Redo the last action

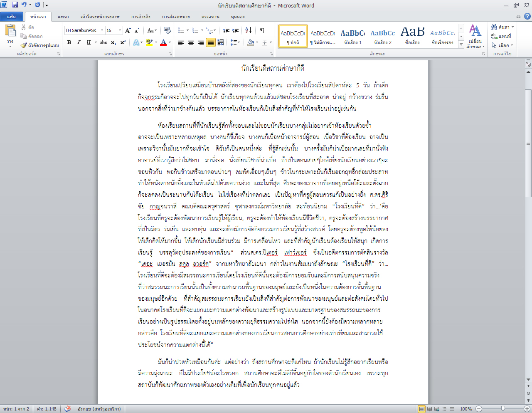[x=37, y=5]
